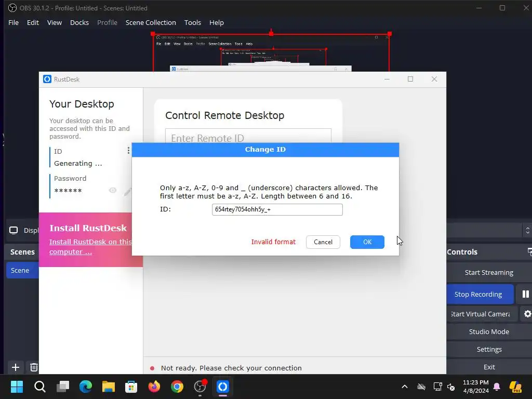532x399 pixels.
Task: Click the display capture monitor icon
Action: (x=14, y=230)
